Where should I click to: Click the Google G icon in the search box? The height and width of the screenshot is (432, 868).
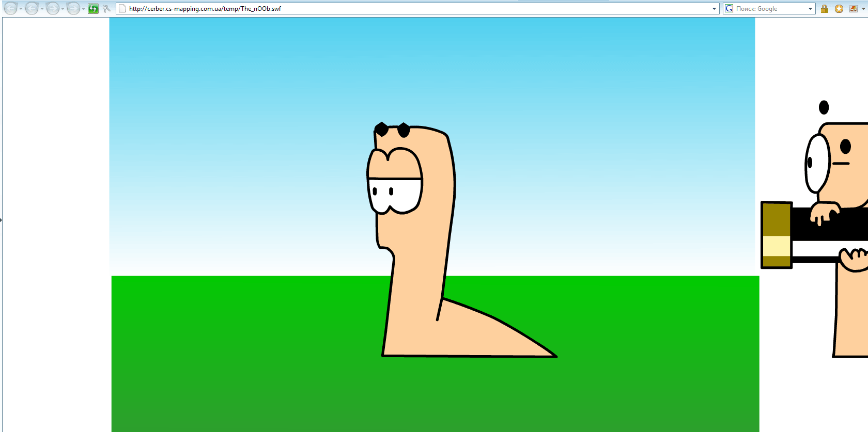(729, 9)
